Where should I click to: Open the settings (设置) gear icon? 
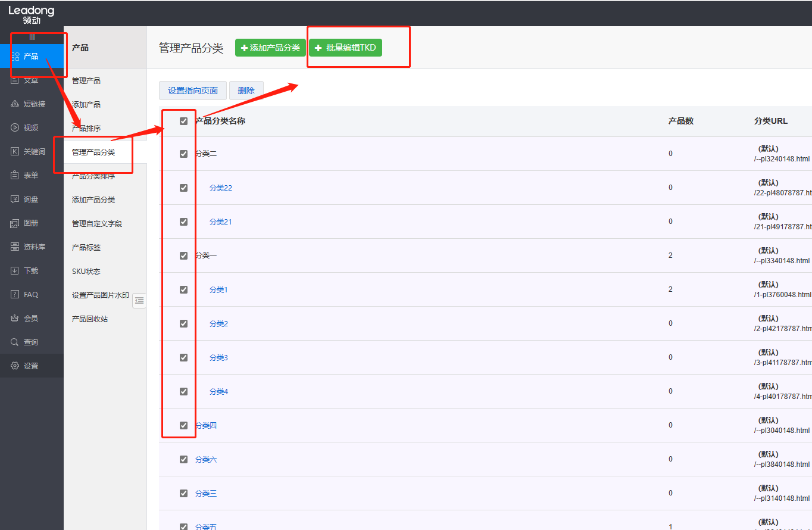point(15,366)
